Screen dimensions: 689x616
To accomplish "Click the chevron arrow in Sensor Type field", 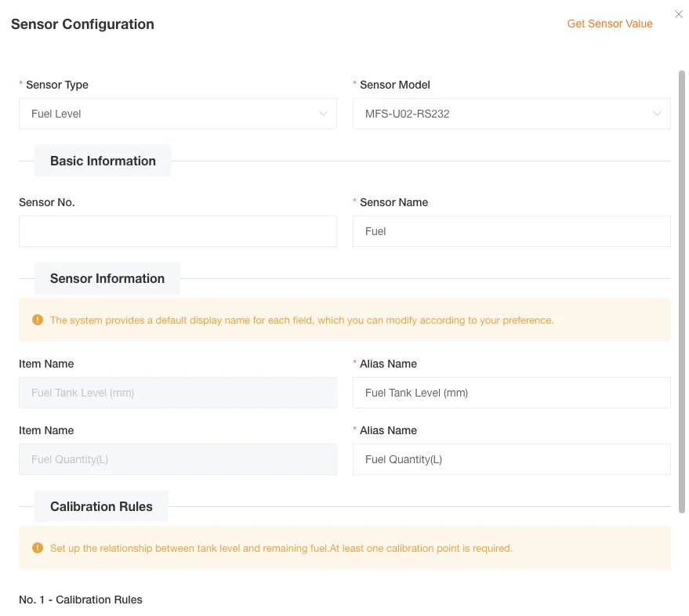I will coord(324,114).
